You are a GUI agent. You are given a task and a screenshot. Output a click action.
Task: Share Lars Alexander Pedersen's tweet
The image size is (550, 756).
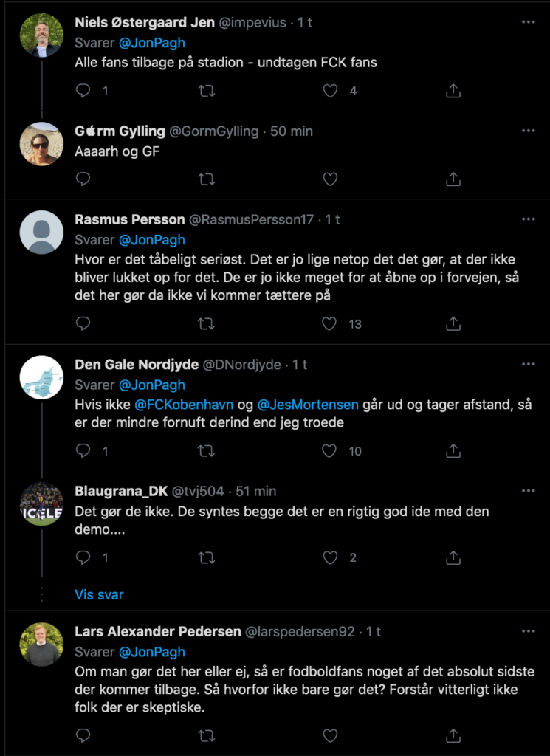tap(454, 735)
